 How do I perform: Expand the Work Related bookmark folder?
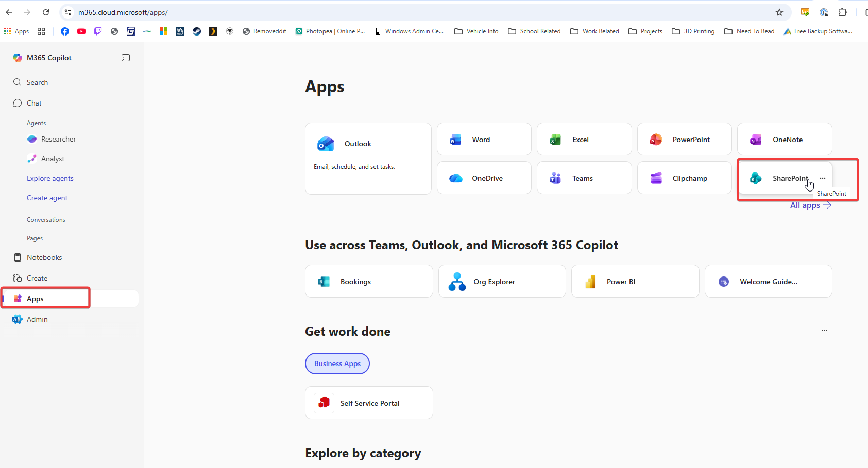595,31
